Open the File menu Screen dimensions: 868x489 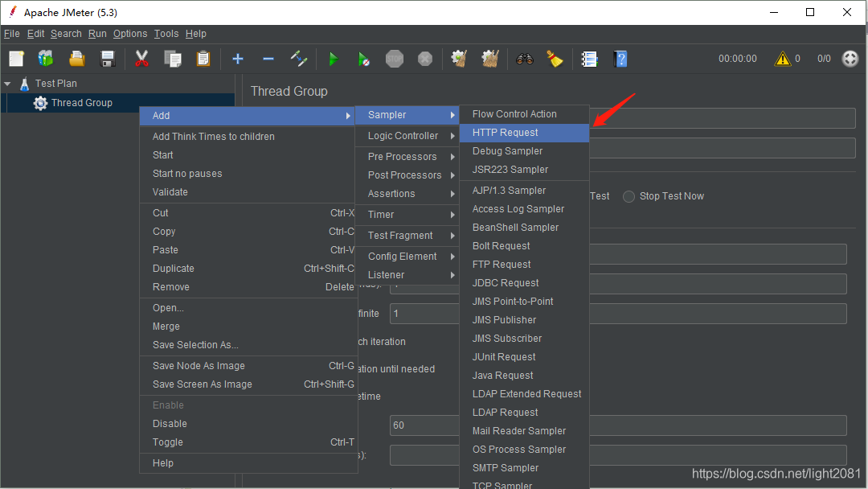tap(11, 34)
